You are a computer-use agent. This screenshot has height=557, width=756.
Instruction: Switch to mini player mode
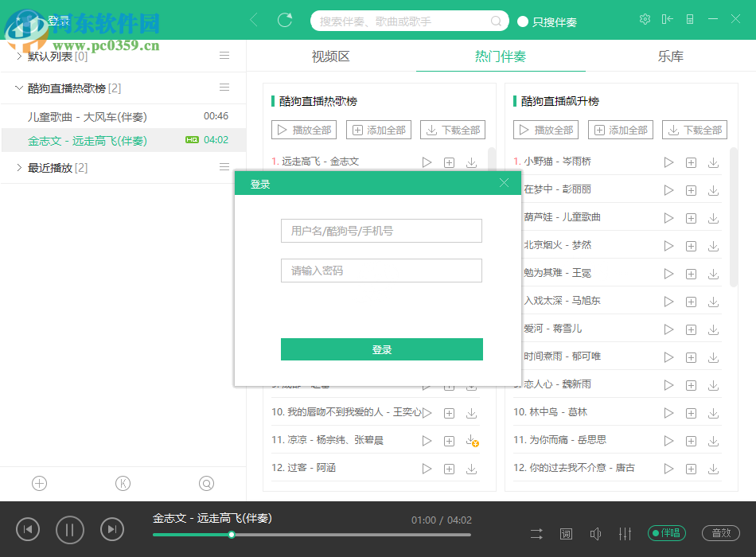tap(668, 18)
